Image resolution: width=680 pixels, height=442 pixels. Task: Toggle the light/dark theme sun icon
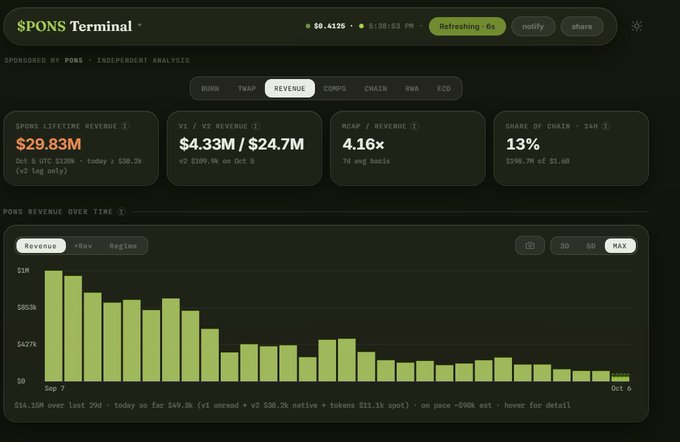[637, 26]
